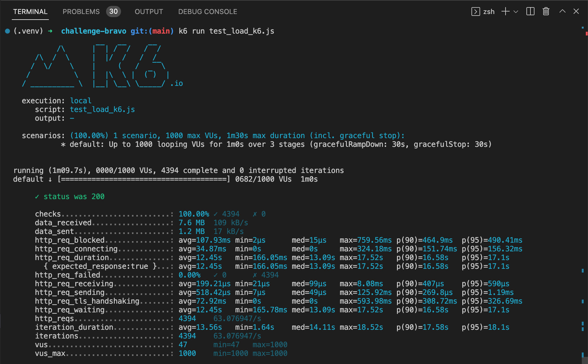The height and width of the screenshot is (364, 588).
Task: Click http_req_duration label text
Action: tap(72, 258)
